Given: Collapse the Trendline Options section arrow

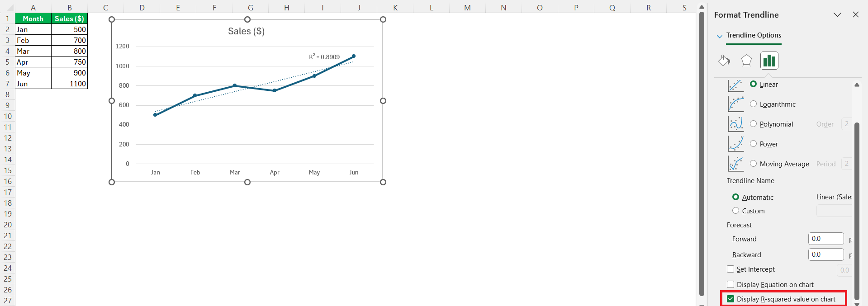Looking at the screenshot, I should point(720,36).
